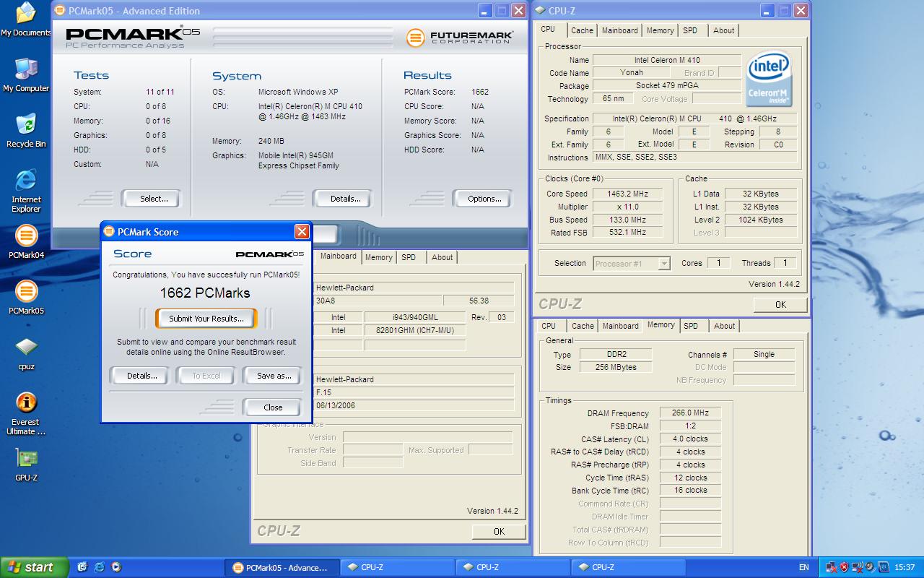Launch PCMark04 desktop shortcut
Viewport: 924px width, 578px height.
[x=26, y=242]
